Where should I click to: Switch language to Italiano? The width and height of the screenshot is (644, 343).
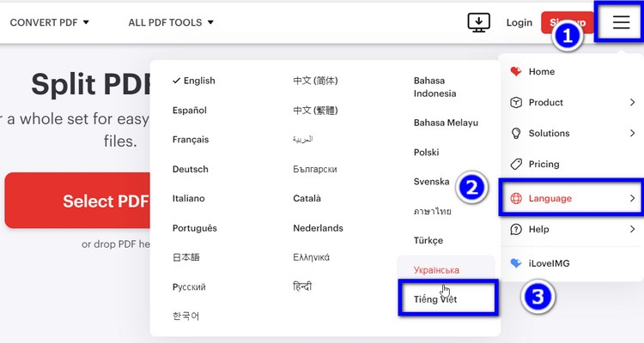pos(189,198)
